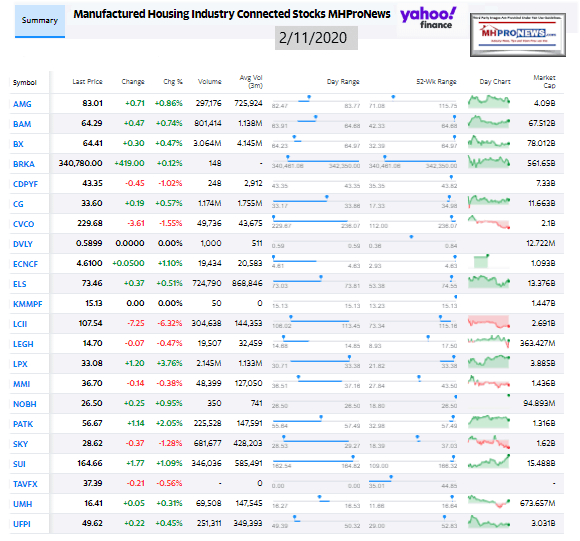Open the ELS ticker link
The height and width of the screenshot is (541, 580).
pyautogui.click(x=20, y=284)
